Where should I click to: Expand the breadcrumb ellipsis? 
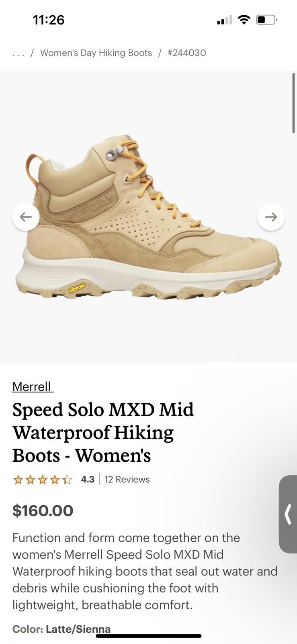point(18,53)
